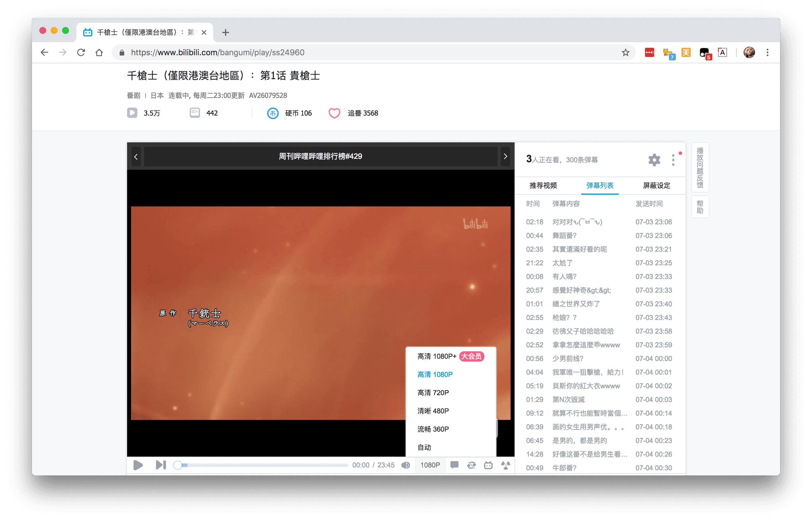
Task: Select danmaku row '太尬了'
Action: pos(599,263)
